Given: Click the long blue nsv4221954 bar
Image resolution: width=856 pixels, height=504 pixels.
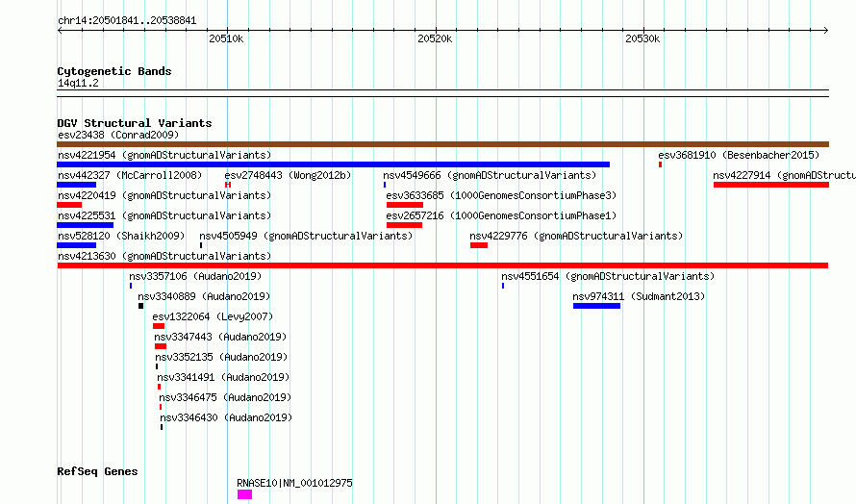Looking at the screenshot, I should click(333, 164).
